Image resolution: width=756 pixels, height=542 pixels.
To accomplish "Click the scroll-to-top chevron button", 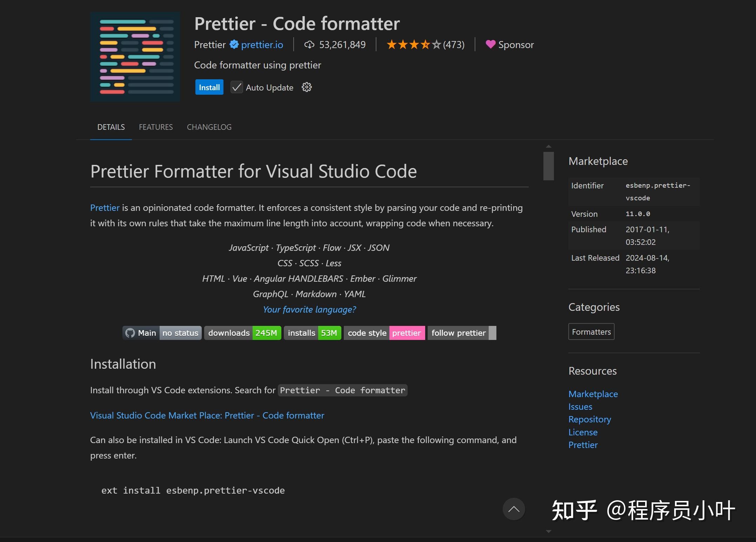I will click(x=514, y=509).
